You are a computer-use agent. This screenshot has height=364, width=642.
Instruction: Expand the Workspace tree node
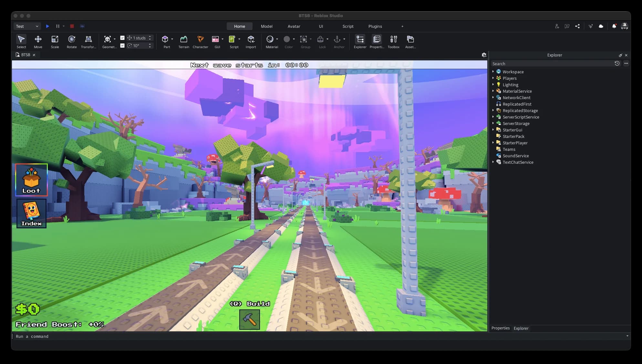pos(493,72)
